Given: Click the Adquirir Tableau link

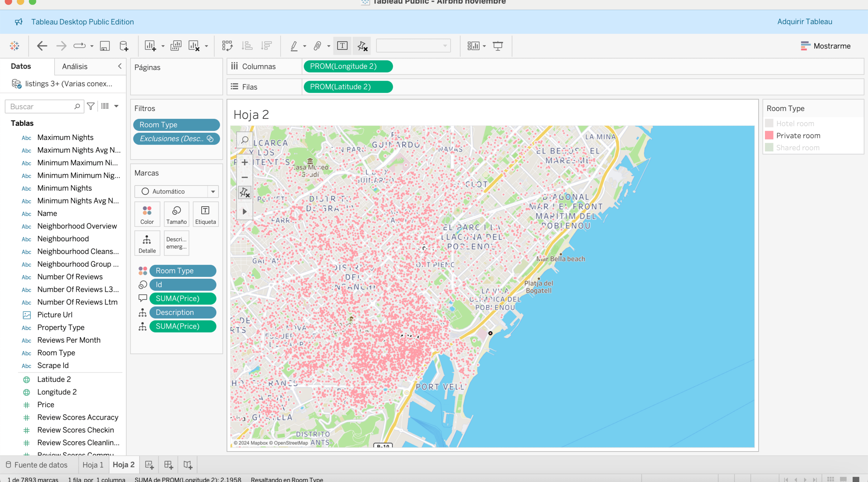Looking at the screenshot, I should [804, 22].
